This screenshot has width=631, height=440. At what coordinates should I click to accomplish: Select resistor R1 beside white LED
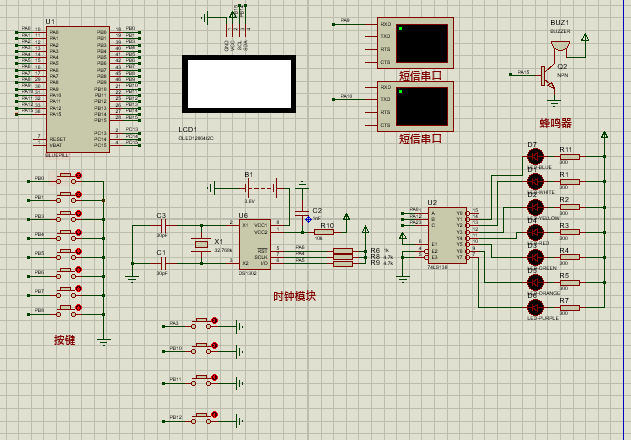pyautogui.click(x=570, y=182)
